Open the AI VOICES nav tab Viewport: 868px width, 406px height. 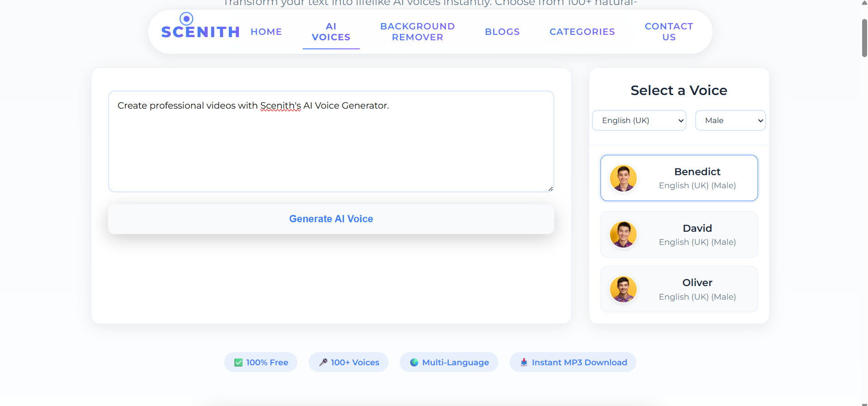coord(331,32)
